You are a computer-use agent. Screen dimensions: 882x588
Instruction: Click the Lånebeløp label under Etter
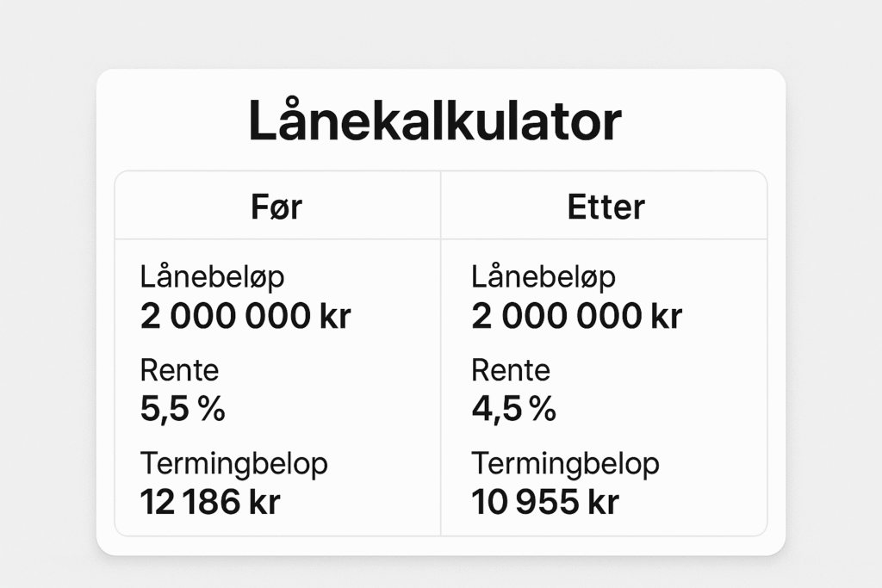click(x=543, y=278)
